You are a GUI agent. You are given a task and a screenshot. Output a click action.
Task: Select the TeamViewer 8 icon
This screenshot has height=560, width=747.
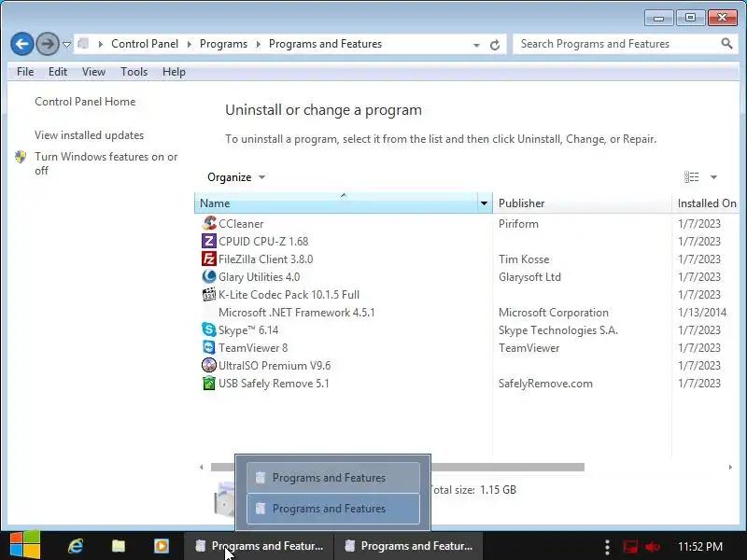208,347
